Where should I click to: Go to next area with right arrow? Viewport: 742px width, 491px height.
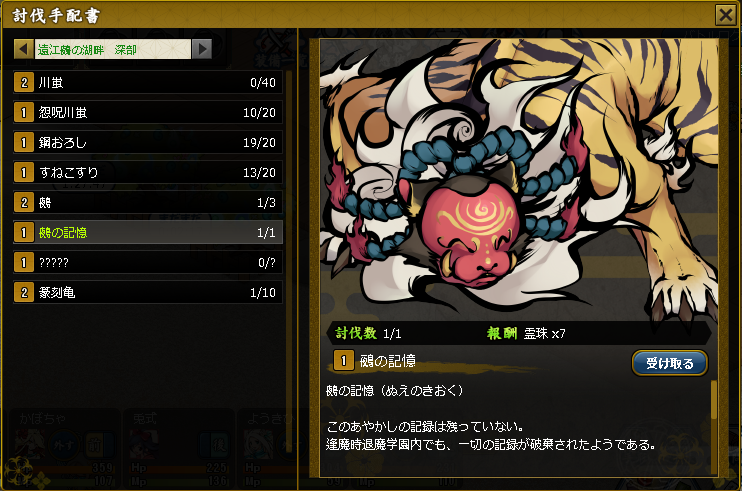202,49
